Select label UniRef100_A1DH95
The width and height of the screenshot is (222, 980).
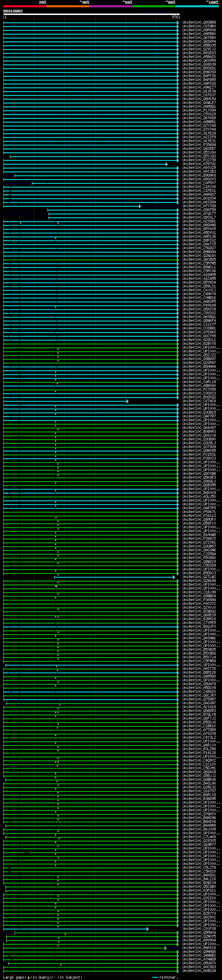199,275
